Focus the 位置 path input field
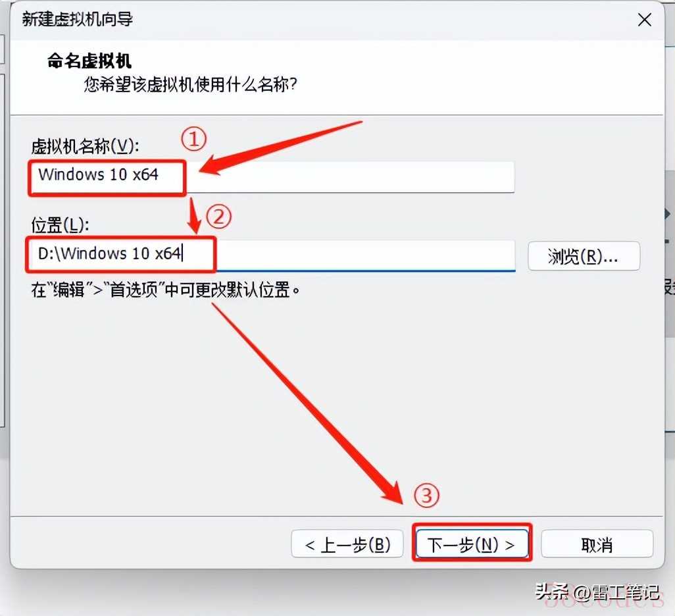This screenshot has width=675, height=616. [x=272, y=256]
